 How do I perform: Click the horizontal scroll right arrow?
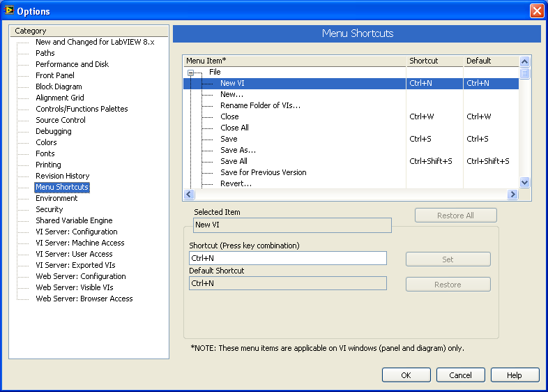pyautogui.click(x=513, y=195)
